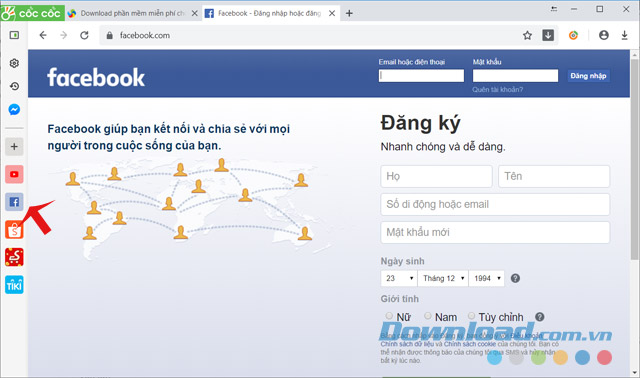This screenshot has height=378, width=640.
Task: Click the Tên first name field
Action: pos(554,176)
